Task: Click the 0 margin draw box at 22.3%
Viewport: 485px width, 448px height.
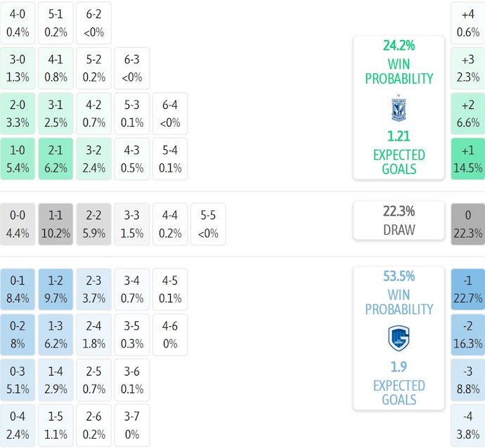Action: [x=468, y=224]
